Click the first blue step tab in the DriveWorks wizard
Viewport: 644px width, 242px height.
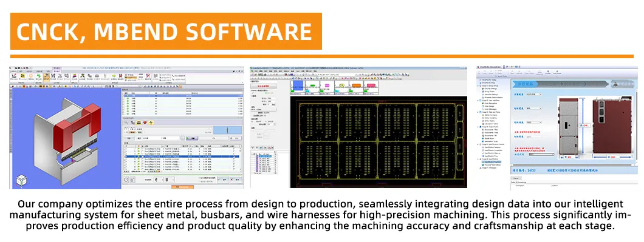[x=526, y=84]
